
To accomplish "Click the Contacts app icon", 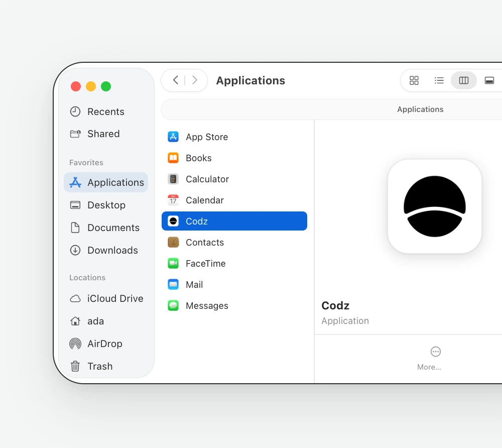I will point(173,243).
